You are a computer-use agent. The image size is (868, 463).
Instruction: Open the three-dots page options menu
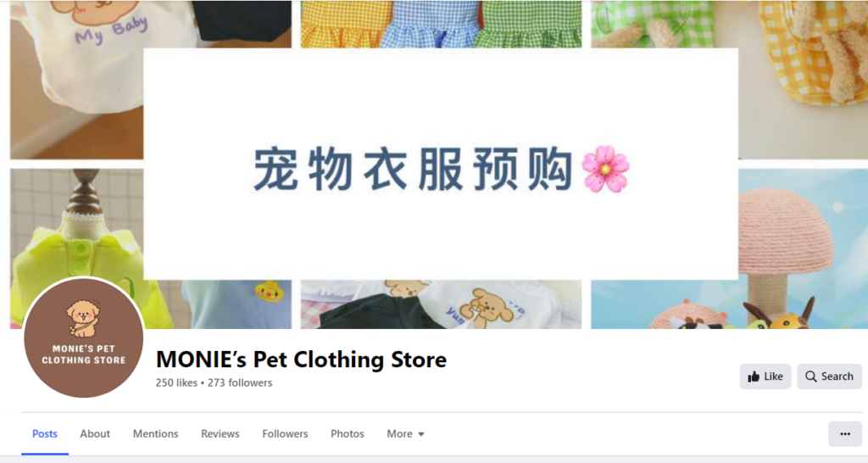click(x=845, y=433)
